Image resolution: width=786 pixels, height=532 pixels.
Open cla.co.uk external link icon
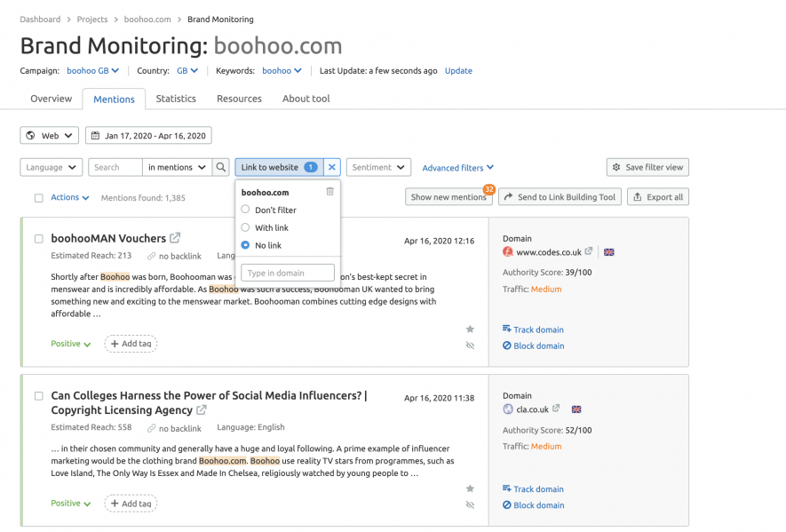(556, 409)
